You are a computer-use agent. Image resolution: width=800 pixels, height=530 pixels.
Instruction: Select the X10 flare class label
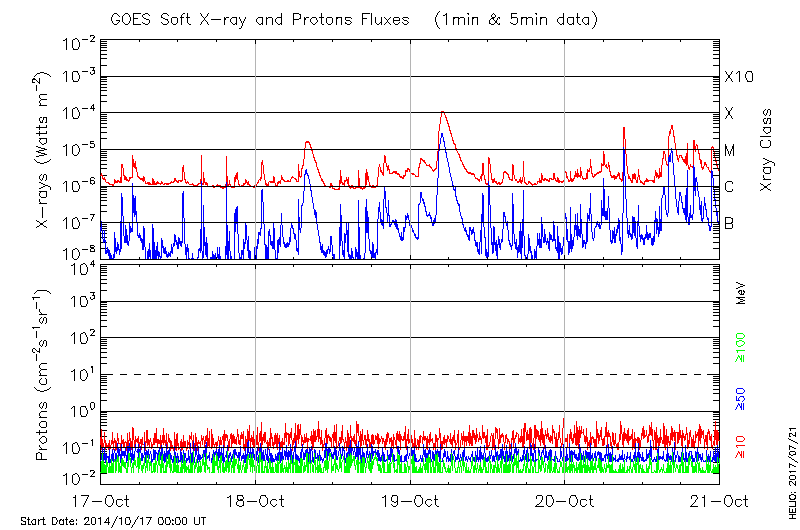click(x=737, y=77)
